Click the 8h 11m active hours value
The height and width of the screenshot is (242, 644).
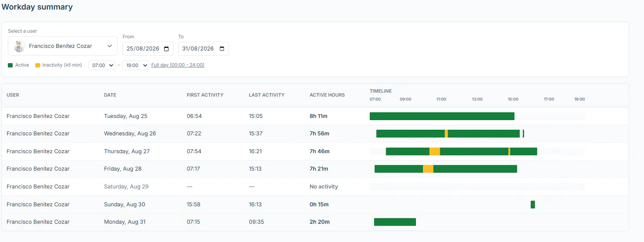coord(318,116)
